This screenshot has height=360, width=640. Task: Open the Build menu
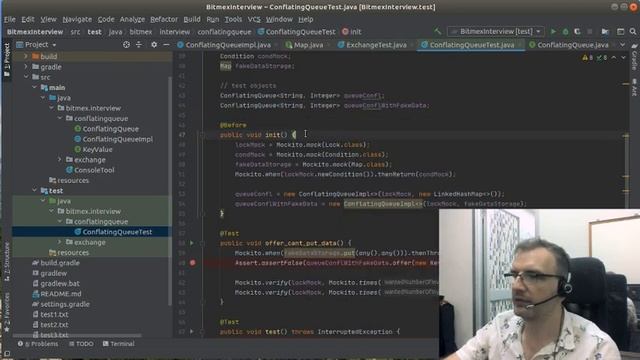191,19
